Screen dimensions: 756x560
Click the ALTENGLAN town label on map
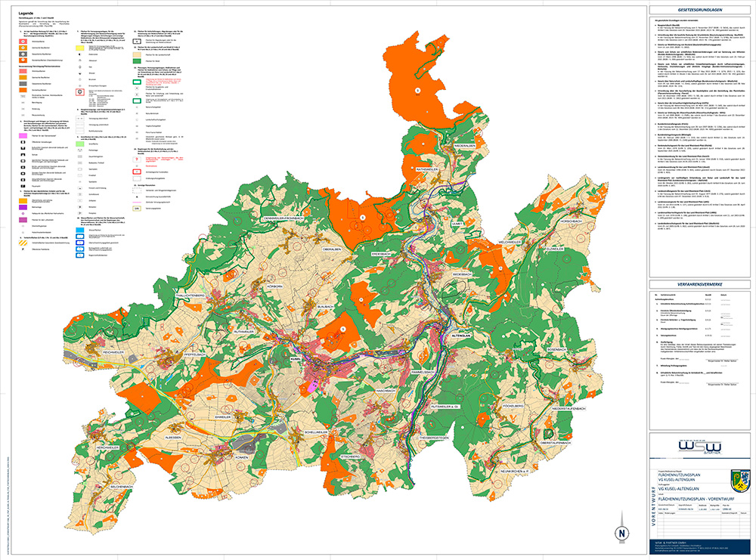click(461, 333)
